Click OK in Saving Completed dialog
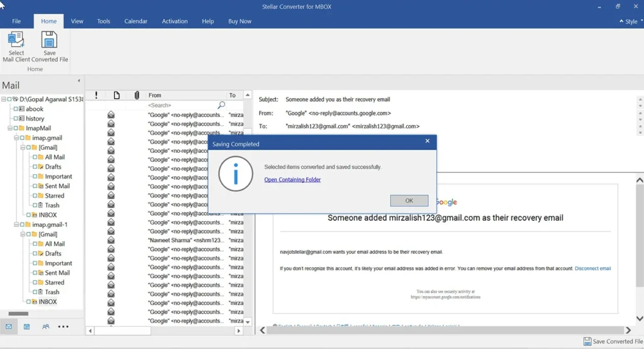The width and height of the screenshot is (644, 349). tap(409, 201)
